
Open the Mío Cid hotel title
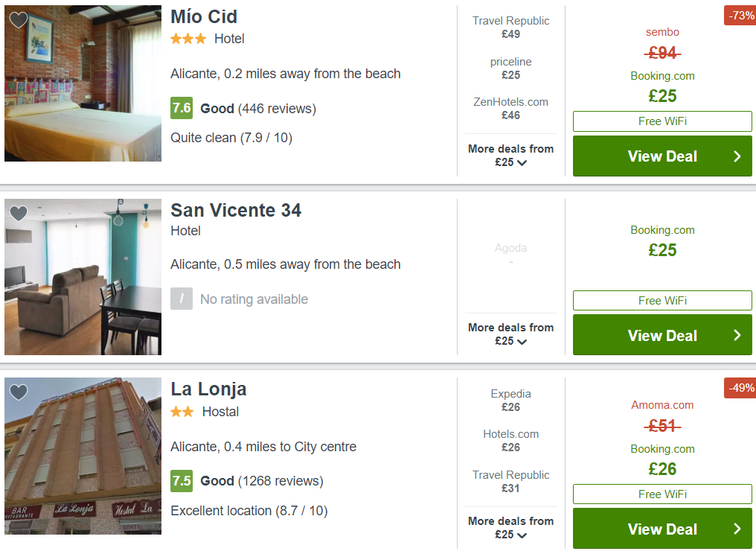point(204,17)
